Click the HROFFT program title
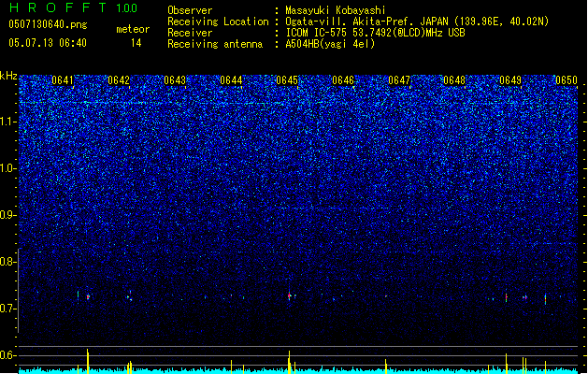Screen dimensions: 588x374 (x=58, y=7)
